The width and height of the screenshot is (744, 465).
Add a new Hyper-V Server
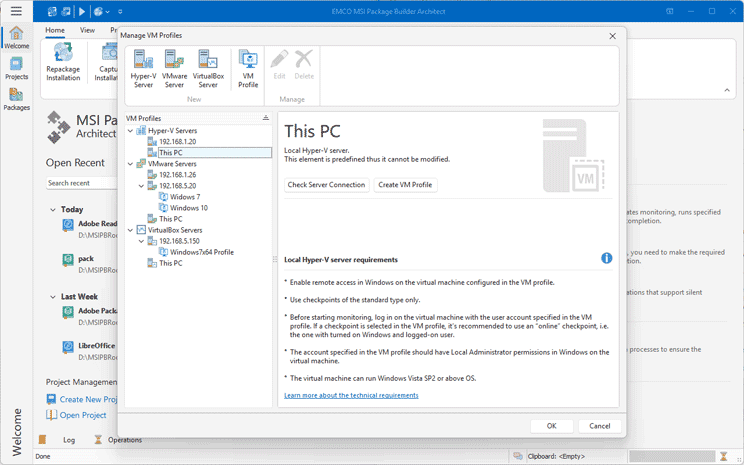(x=143, y=68)
